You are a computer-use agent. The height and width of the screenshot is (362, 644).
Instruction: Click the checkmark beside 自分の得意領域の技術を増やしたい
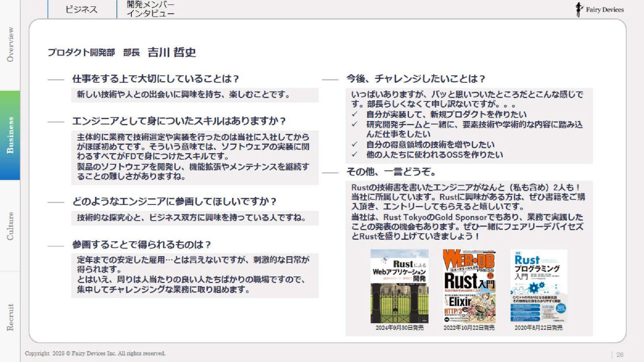tap(355, 145)
